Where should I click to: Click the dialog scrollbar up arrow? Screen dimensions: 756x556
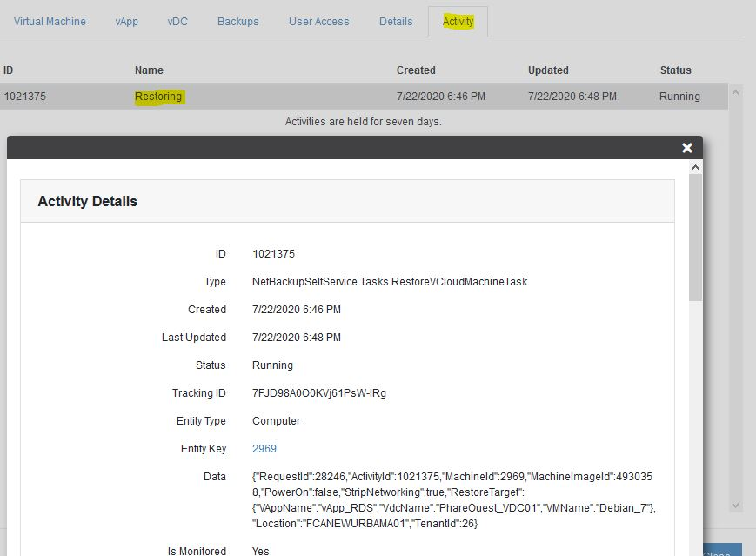click(695, 167)
